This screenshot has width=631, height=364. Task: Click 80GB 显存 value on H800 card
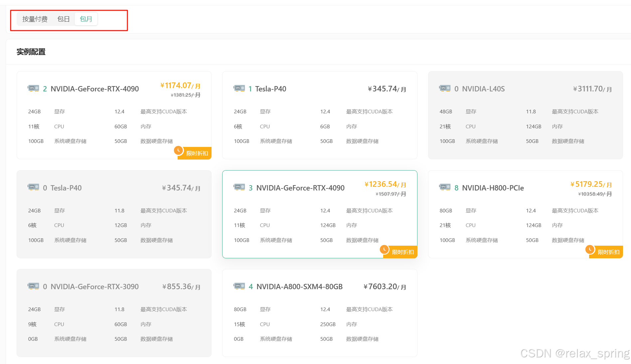pos(446,210)
